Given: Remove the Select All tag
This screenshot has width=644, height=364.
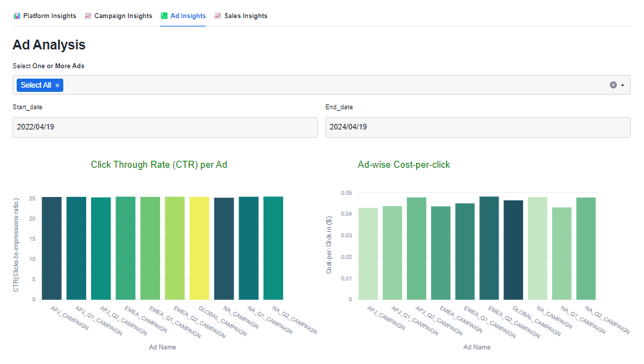Looking at the screenshot, I should click(58, 85).
